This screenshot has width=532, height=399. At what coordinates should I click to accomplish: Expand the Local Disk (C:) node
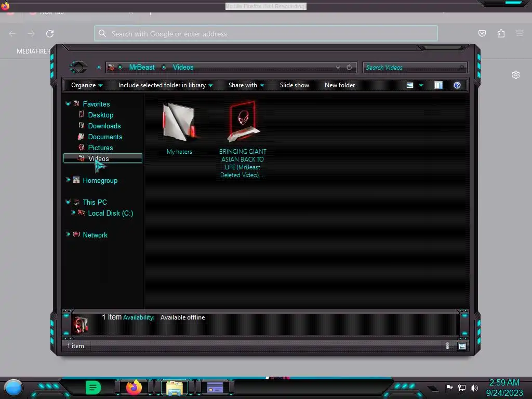tap(73, 212)
